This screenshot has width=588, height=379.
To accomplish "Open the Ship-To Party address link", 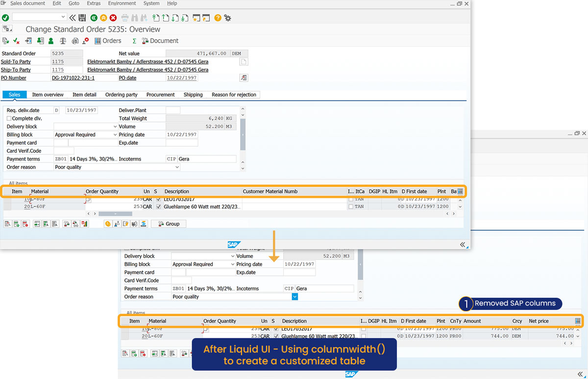I will [147, 70].
